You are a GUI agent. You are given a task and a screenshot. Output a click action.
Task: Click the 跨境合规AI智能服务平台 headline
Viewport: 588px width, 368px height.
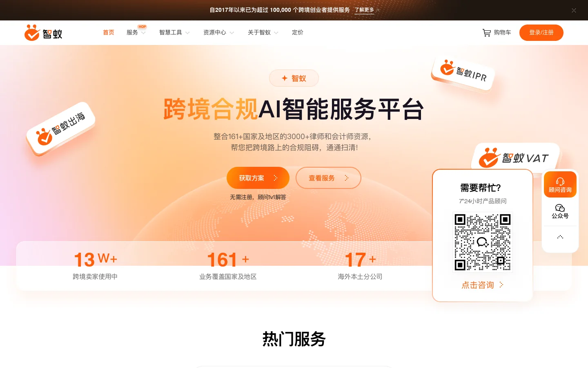(x=294, y=109)
